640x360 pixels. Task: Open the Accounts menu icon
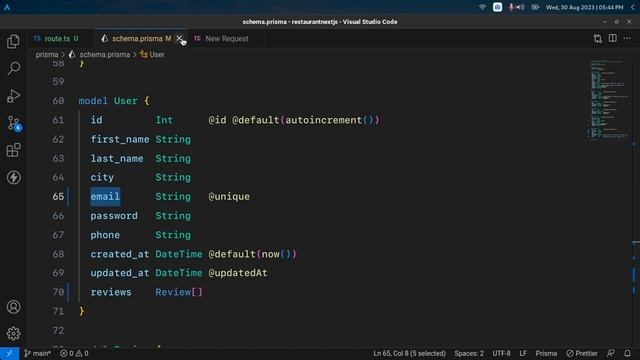coord(13,307)
